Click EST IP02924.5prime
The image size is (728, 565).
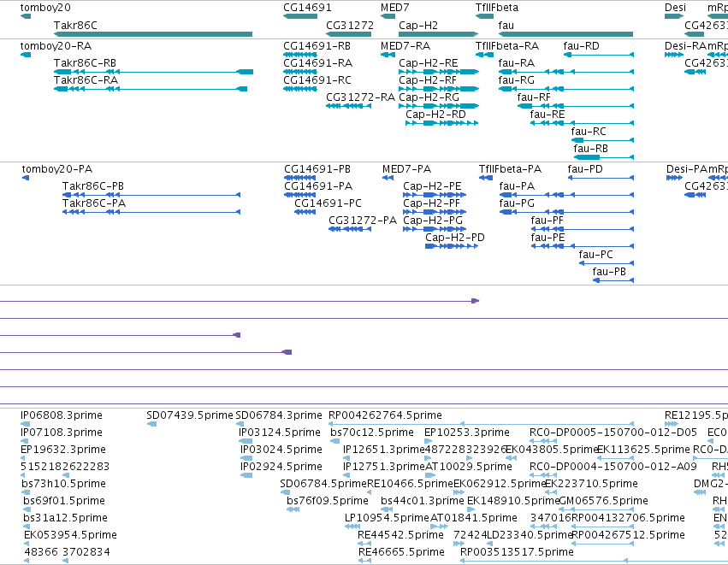point(281,467)
